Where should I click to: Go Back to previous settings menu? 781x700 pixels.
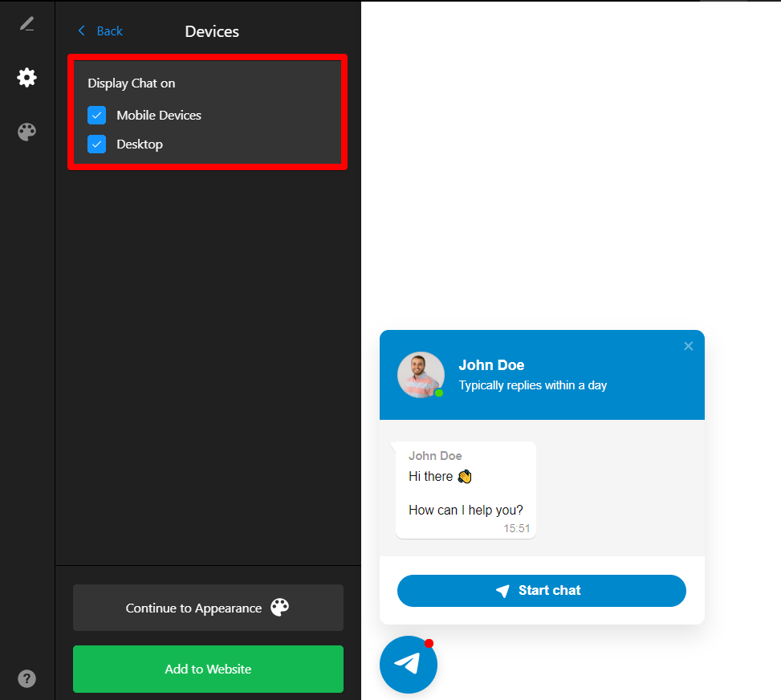(100, 31)
